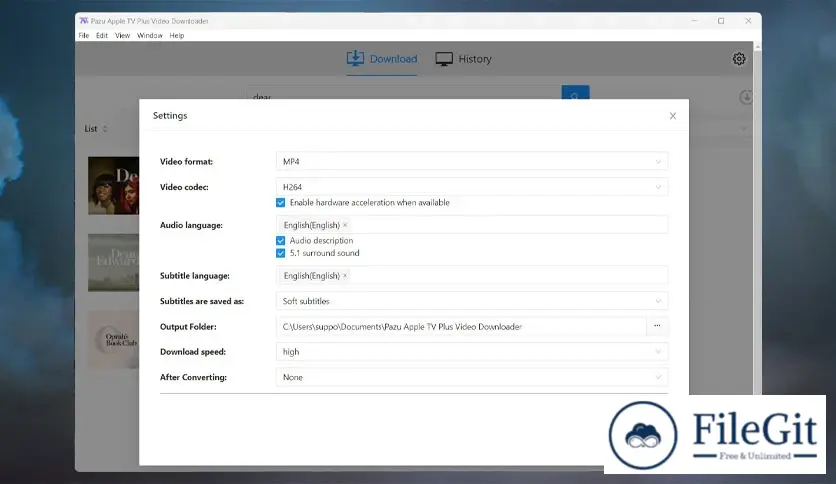Close the Settings dialog
The height and width of the screenshot is (484, 836).
672,116
